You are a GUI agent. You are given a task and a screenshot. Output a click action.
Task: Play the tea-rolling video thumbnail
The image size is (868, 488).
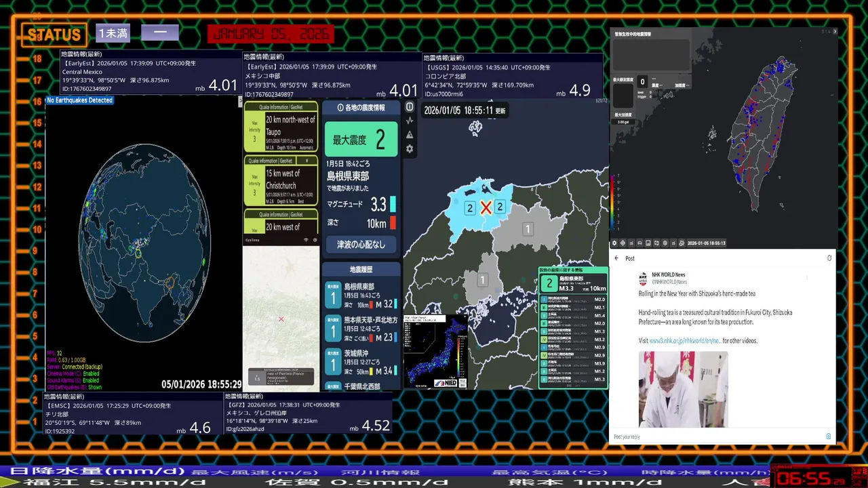683,389
